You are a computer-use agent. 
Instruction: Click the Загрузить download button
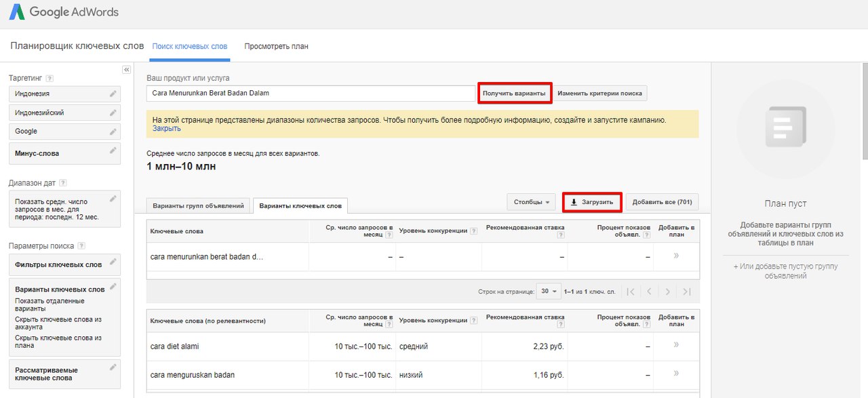pyautogui.click(x=592, y=202)
